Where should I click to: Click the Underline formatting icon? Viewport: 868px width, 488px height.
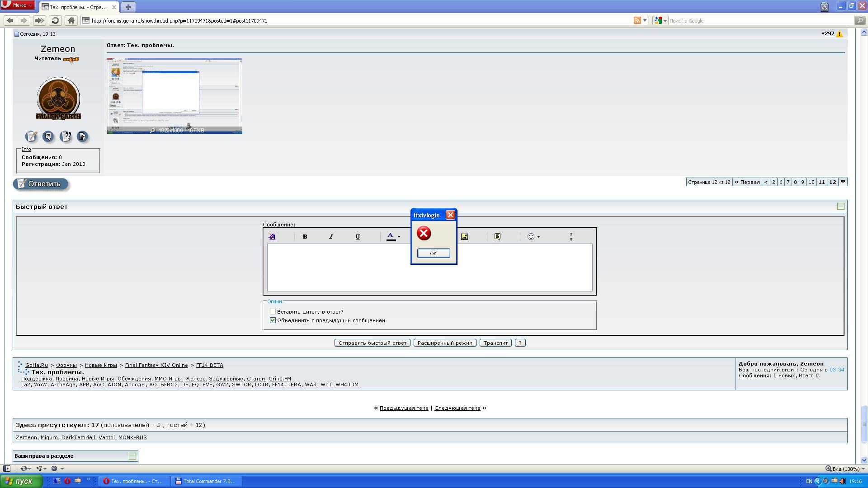358,237
